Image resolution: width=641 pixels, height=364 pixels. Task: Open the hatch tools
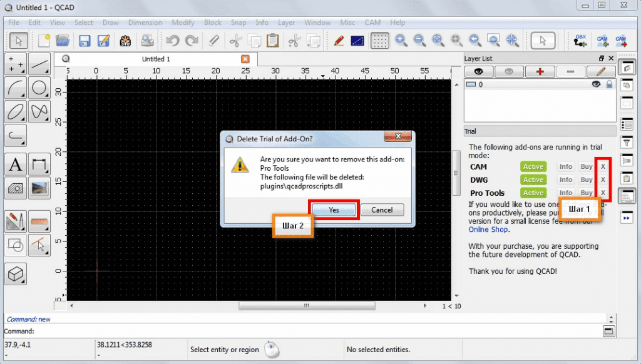pos(16,188)
